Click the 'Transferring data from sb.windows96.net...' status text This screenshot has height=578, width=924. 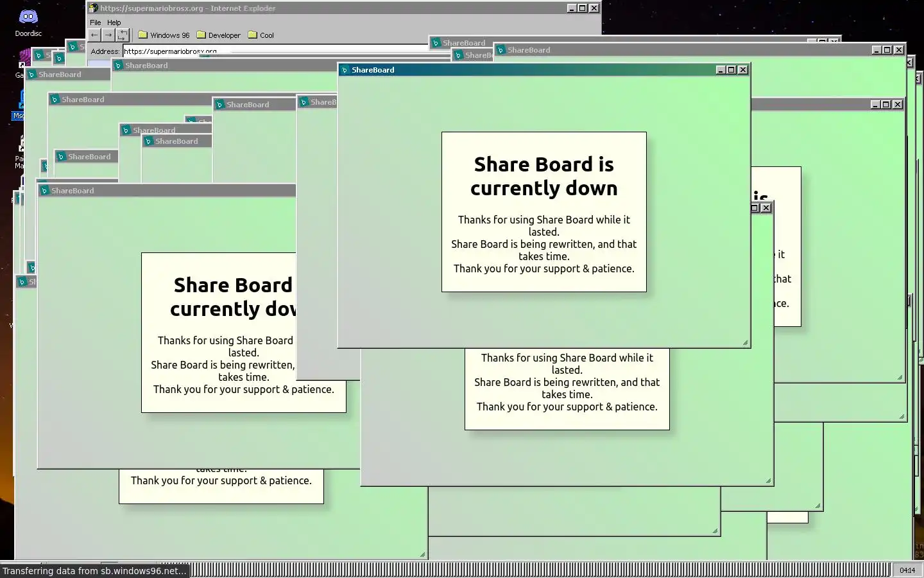pyautogui.click(x=94, y=570)
